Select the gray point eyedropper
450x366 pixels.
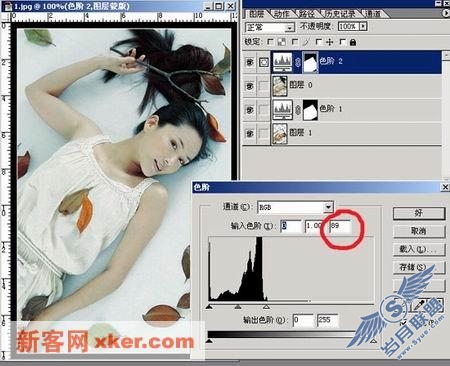[x=419, y=306]
